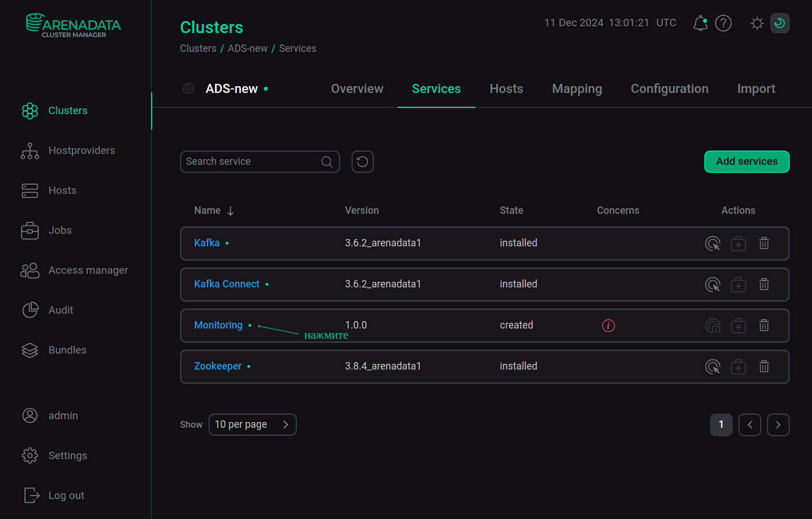Viewport: 812px width, 519px height.
Task: Click the import/expand icon in Kafka row
Action: pyautogui.click(x=738, y=244)
